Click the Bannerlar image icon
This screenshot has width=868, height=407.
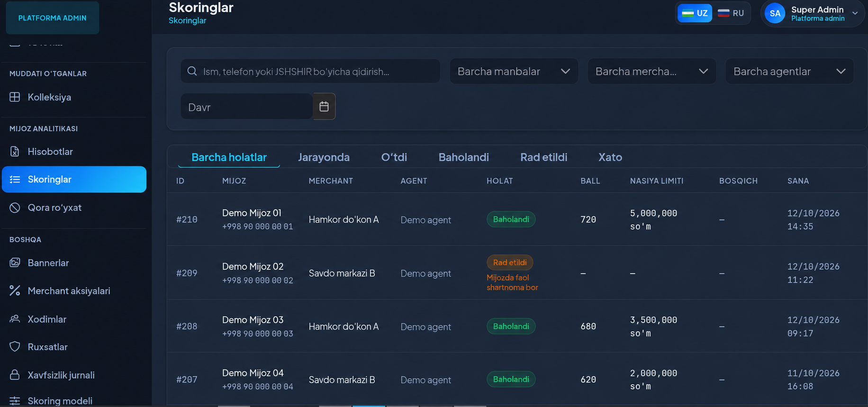point(15,262)
